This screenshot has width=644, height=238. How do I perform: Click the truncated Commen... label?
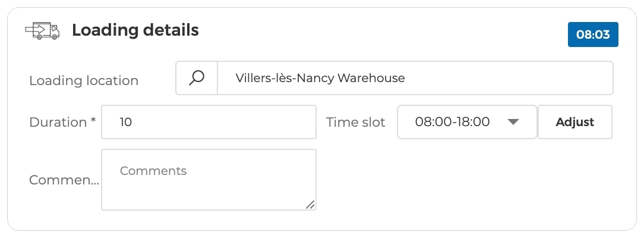tap(64, 180)
